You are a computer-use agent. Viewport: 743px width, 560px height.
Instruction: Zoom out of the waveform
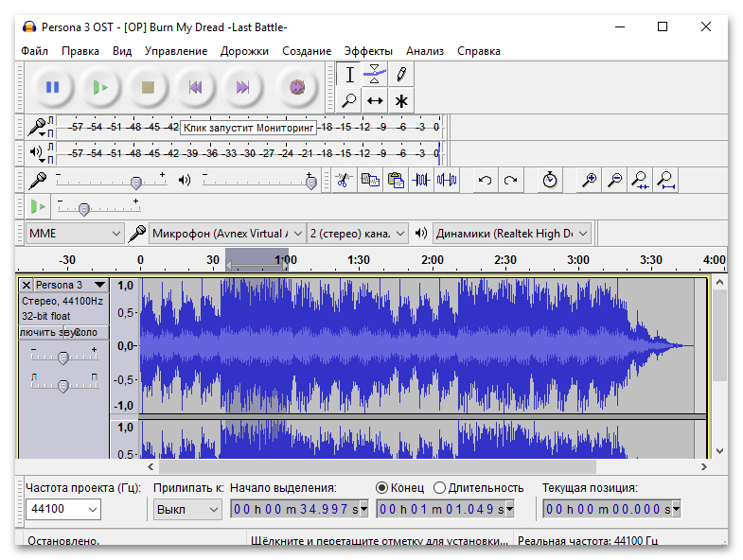tap(614, 180)
